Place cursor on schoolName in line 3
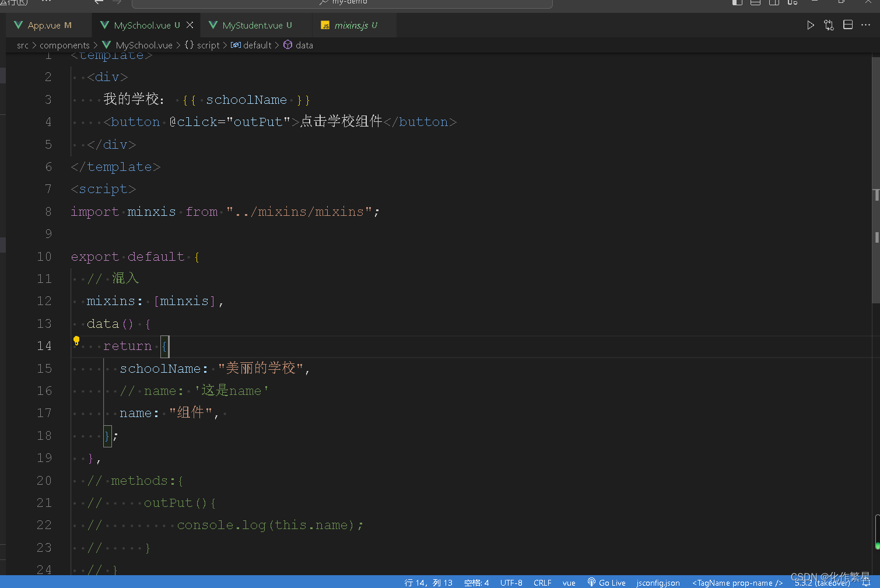 (247, 100)
